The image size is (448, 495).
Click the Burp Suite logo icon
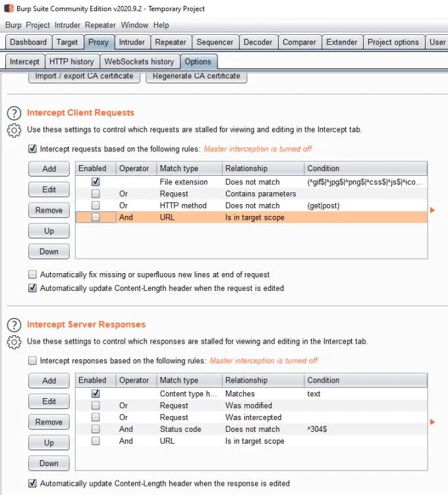9,8
